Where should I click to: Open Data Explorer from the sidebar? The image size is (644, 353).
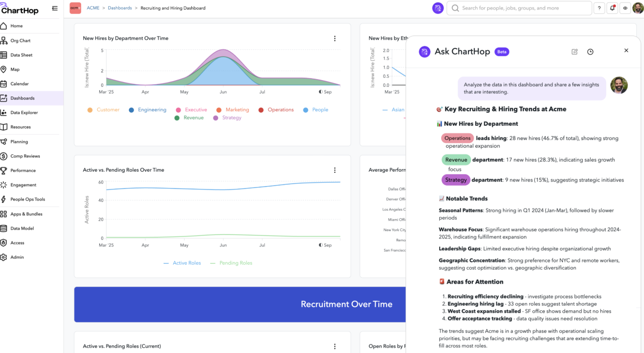pos(23,112)
